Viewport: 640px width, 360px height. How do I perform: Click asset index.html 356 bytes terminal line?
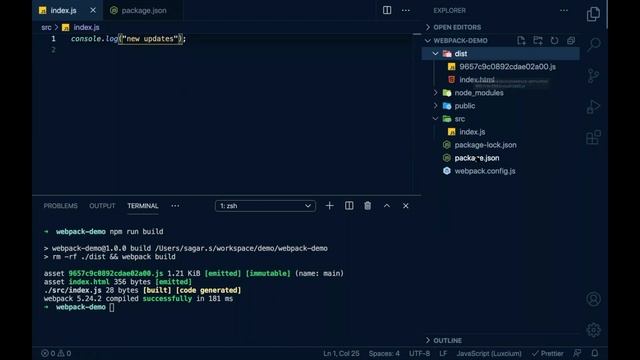click(118, 282)
